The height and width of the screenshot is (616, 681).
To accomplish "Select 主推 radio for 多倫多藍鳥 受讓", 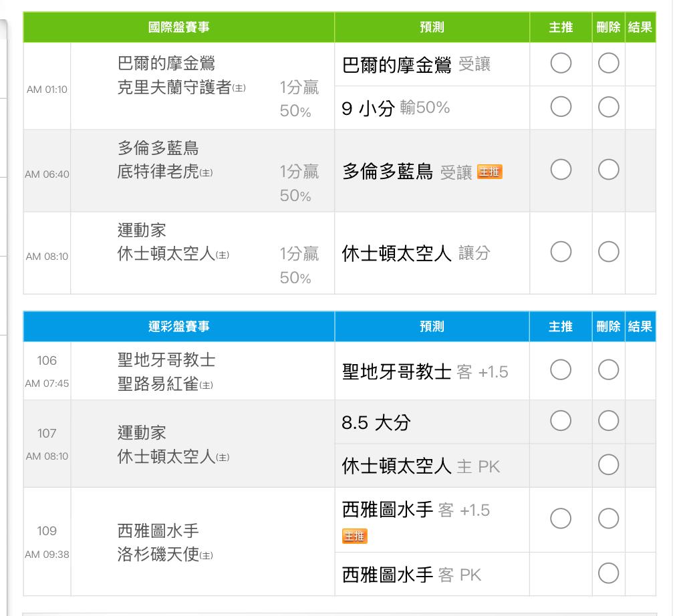I will [561, 169].
